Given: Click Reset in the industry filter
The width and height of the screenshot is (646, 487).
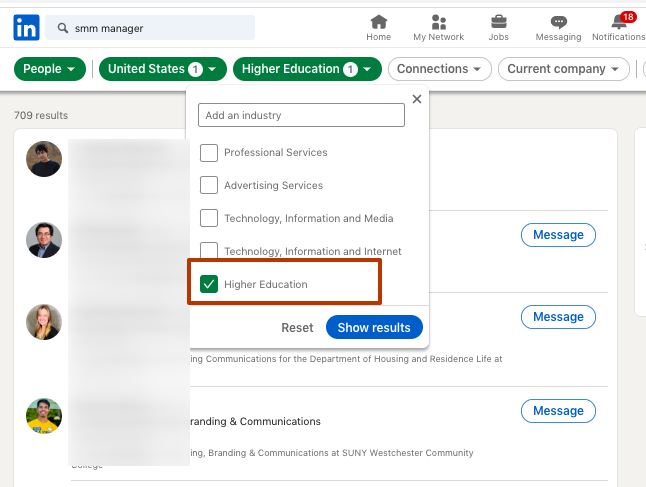Looking at the screenshot, I should pos(297,327).
